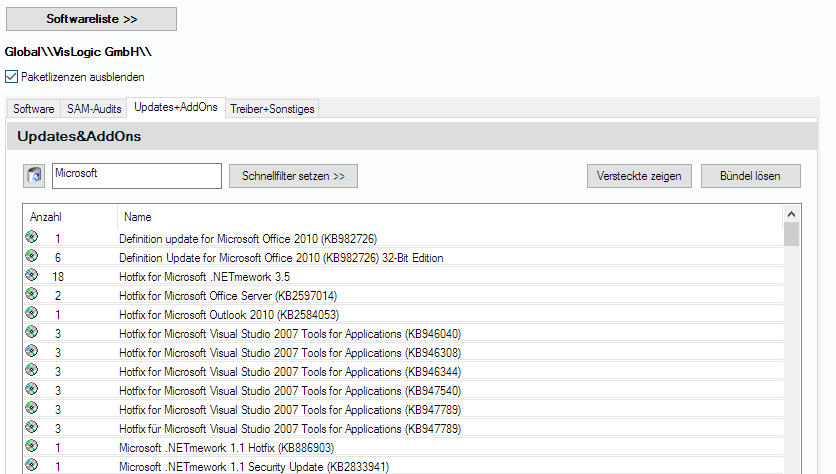Select the Updates+AddOns tab
The image size is (836, 474).
pyautogui.click(x=176, y=107)
